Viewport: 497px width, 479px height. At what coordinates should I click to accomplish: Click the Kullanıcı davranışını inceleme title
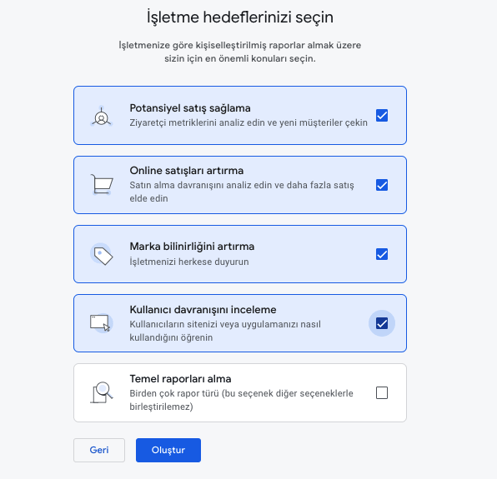pos(203,309)
